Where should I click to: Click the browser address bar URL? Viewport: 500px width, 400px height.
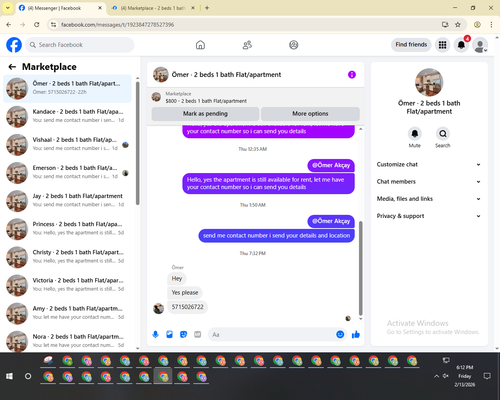click(x=118, y=25)
